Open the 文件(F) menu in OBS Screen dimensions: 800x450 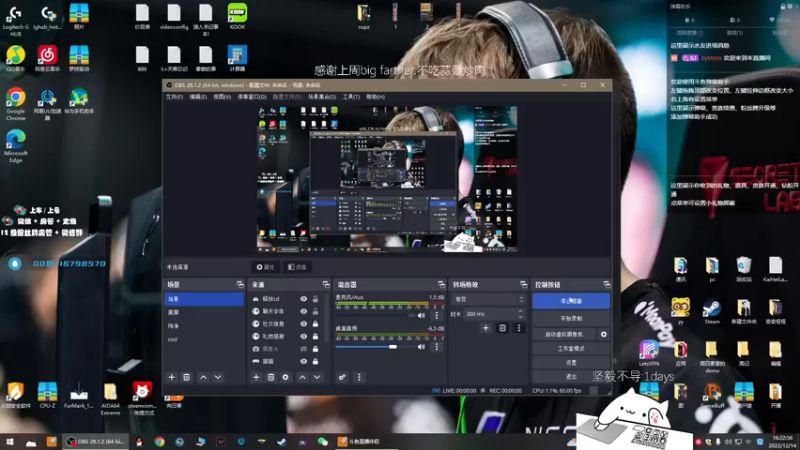[x=174, y=97]
